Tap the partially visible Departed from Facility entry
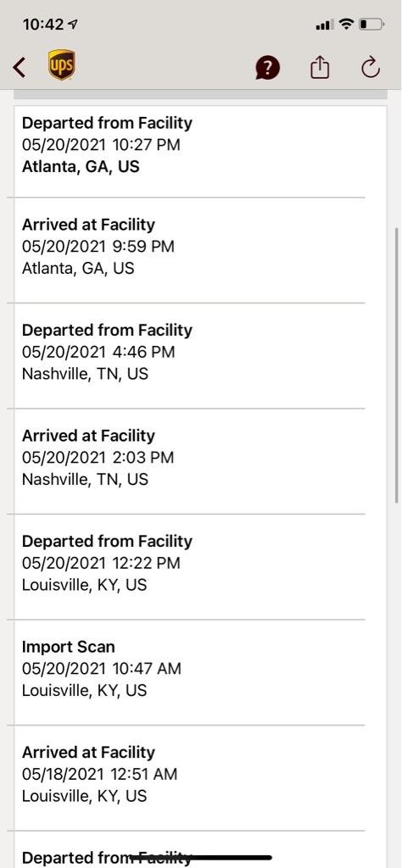 (189, 849)
